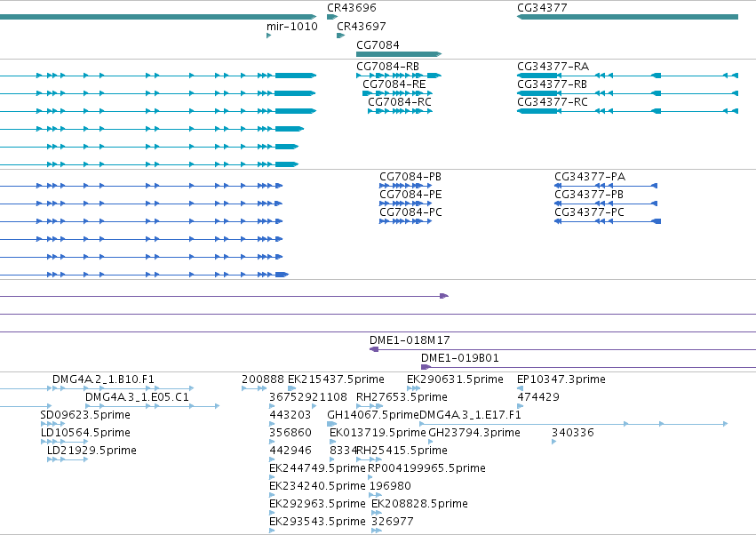Select the mir-1010 feature label
The width and height of the screenshot is (756, 535).
click(x=292, y=27)
